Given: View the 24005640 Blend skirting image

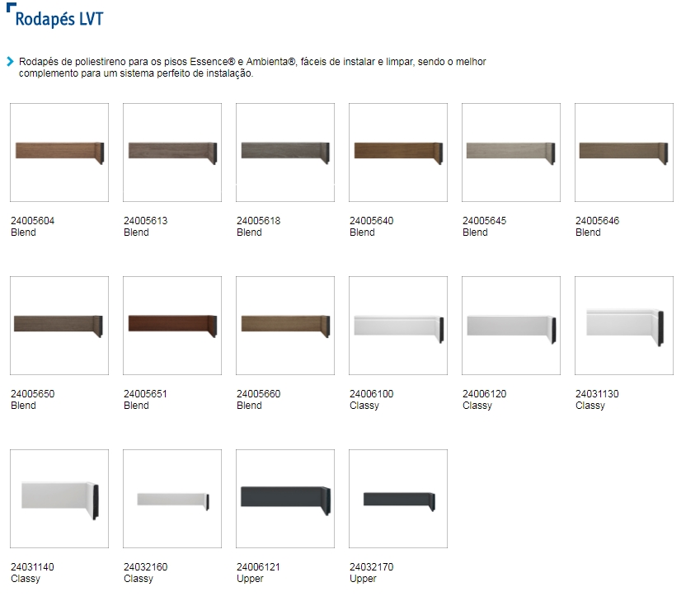Looking at the screenshot, I should click(x=398, y=153).
